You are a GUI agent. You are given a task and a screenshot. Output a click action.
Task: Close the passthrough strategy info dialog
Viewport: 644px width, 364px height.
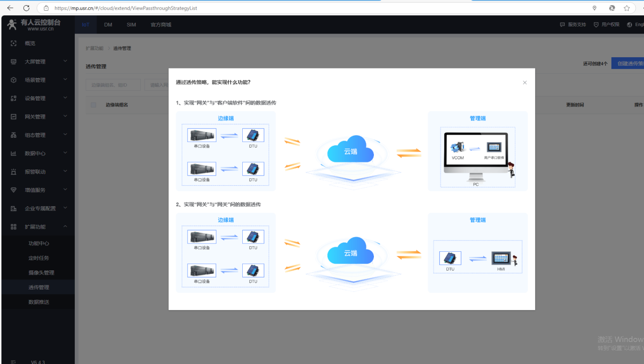(x=524, y=83)
